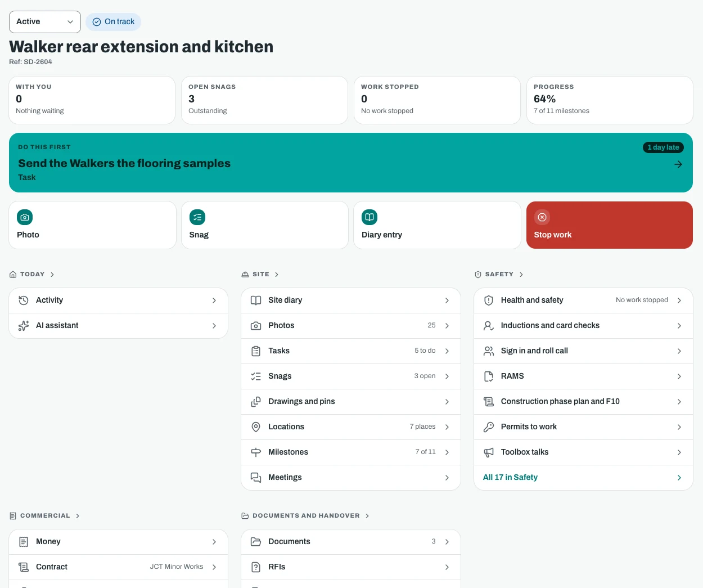Open Tasks showing 5 to do
The width and height of the screenshot is (703, 588).
351,351
